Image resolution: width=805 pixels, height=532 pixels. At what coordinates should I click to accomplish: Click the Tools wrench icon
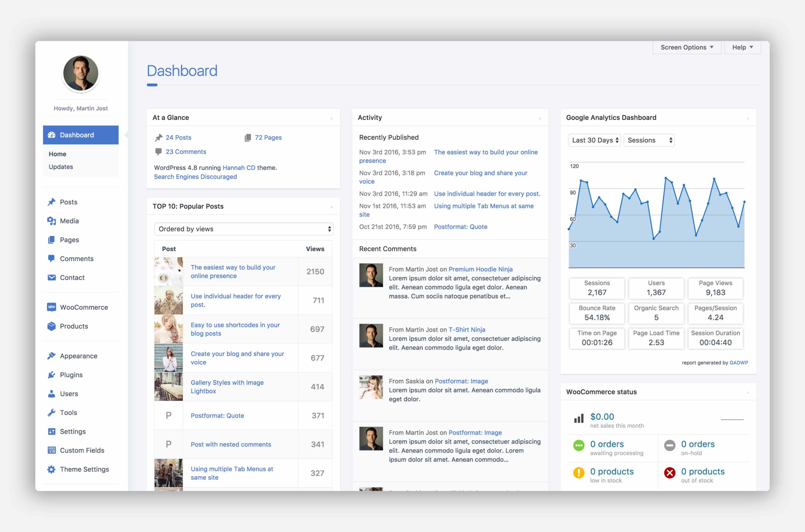[x=52, y=413]
